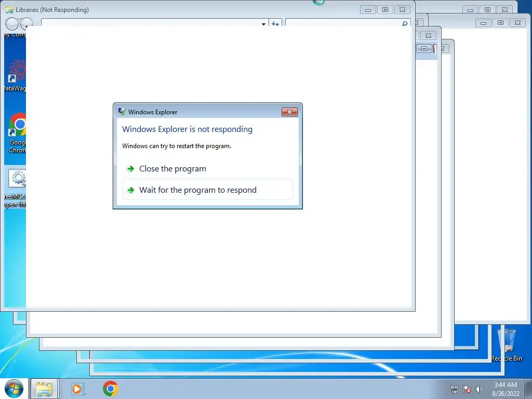
Task: Open Windows Explorer from the taskbar
Action: click(44, 389)
